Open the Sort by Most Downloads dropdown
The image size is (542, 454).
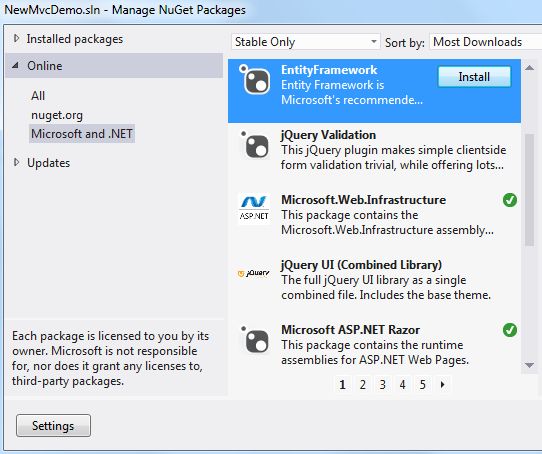point(485,42)
